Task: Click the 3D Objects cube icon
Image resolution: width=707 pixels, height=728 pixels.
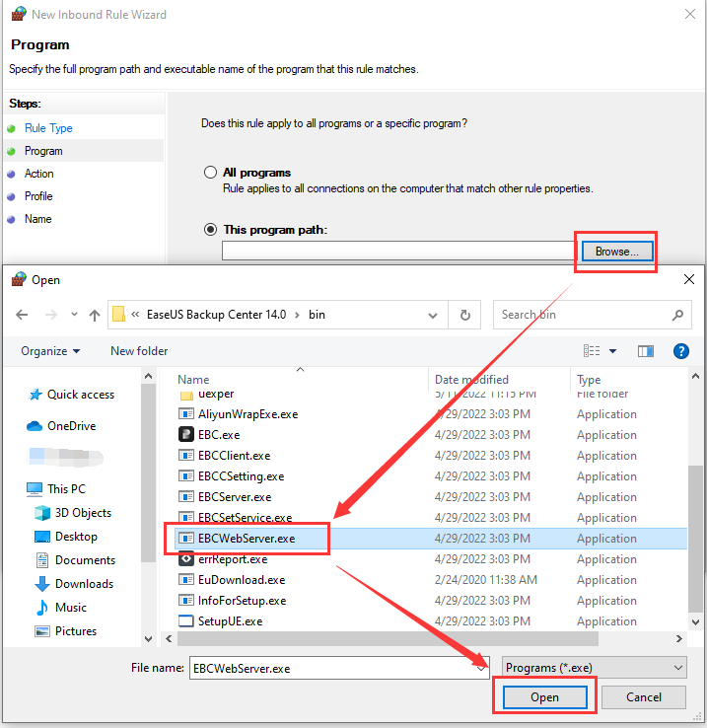Action: (42, 513)
